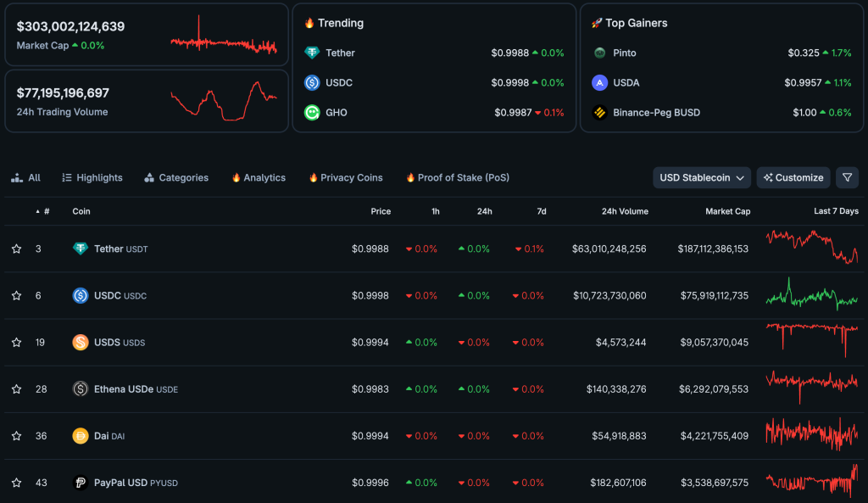
Task: Star the Dai row
Action: (x=15, y=435)
